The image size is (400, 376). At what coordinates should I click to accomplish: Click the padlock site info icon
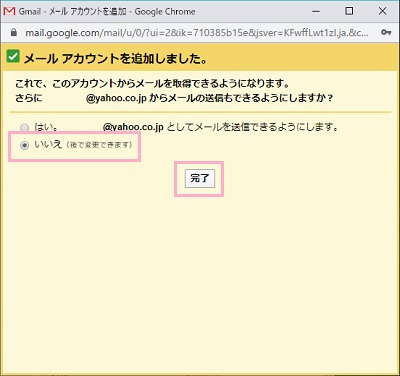pos(14,32)
